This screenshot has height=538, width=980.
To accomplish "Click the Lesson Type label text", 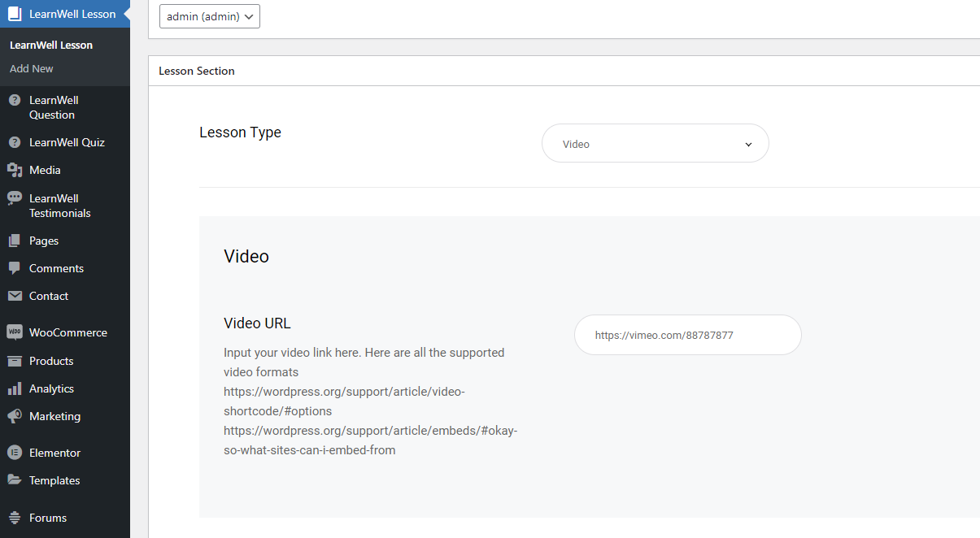I will pos(240,132).
